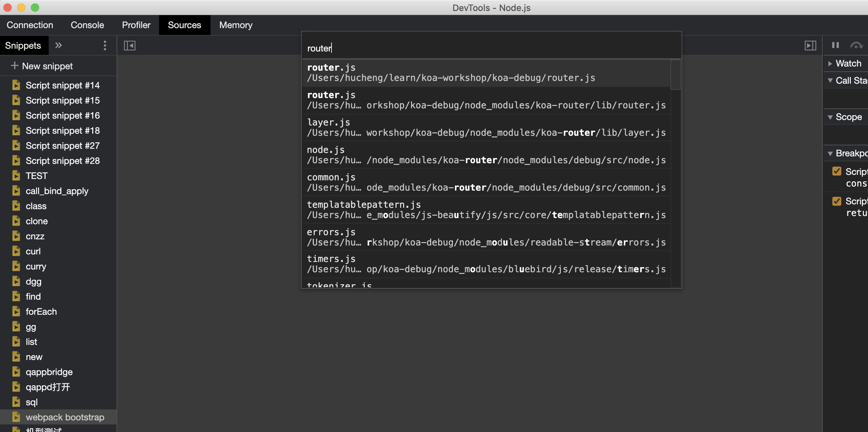Uncheck the first breakpoint checkbox

(837, 171)
